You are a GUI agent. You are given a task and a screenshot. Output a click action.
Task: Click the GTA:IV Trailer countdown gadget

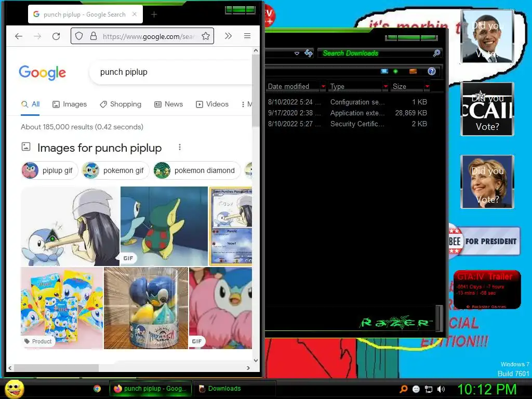(x=487, y=290)
